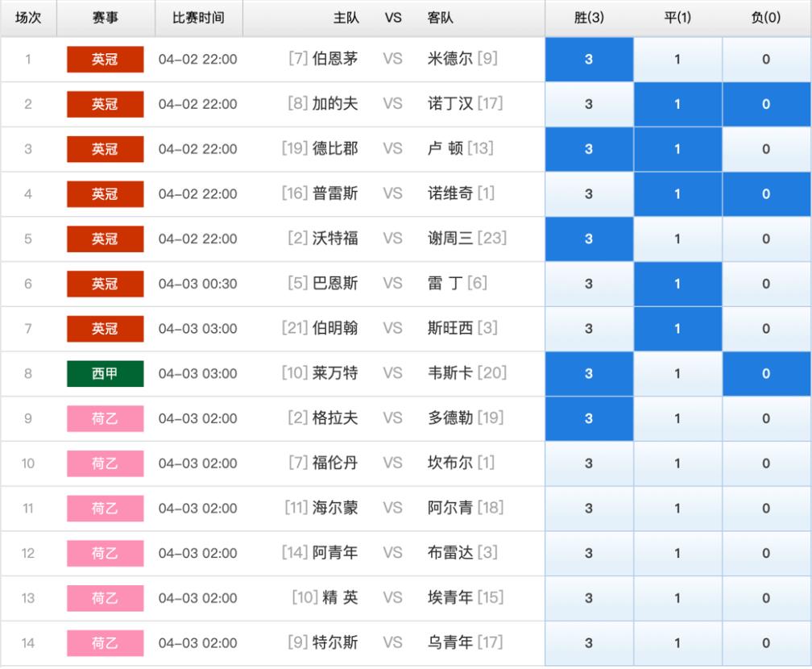Toggle loss (0) for 伯恩茅 vs 米德尔
Image resolution: width=812 pixels, height=669 pixels.
point(766,59)
